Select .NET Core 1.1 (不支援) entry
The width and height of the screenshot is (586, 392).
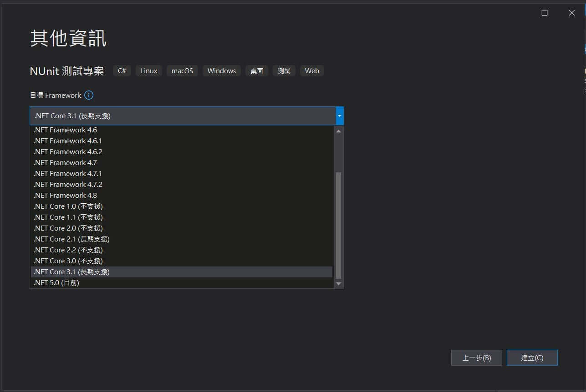point(182,217)
